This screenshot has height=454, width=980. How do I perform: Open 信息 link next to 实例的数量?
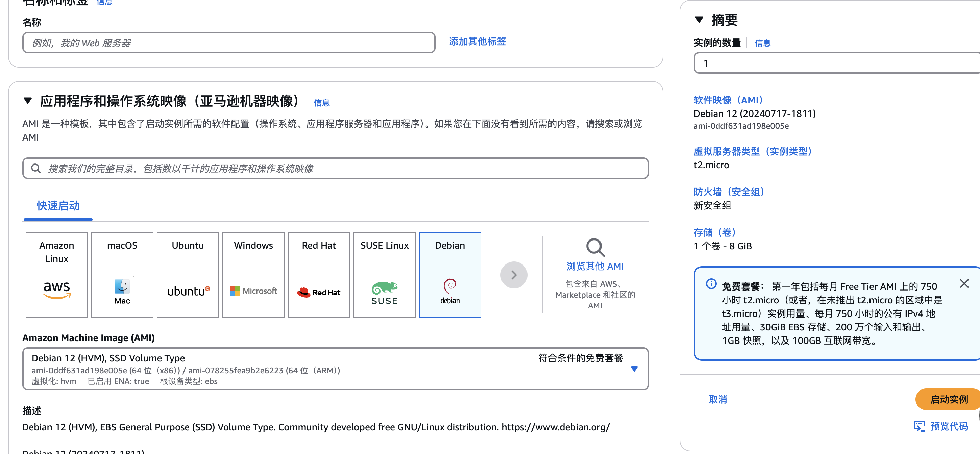[x=762, y=43]
